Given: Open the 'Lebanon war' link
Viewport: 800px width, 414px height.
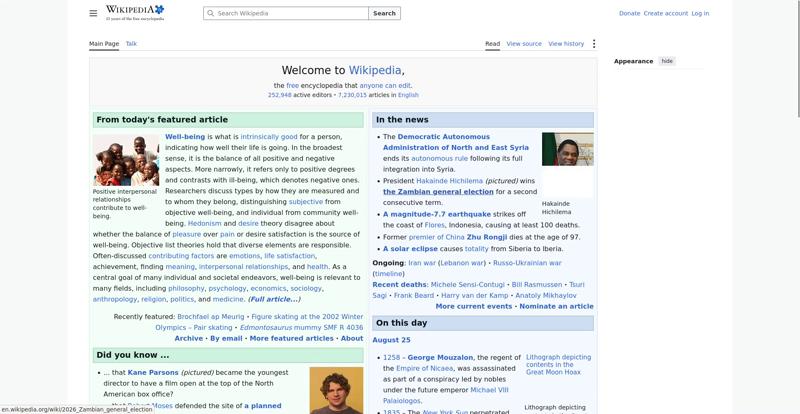Looking at the screenshot, I should coord(462,263).
